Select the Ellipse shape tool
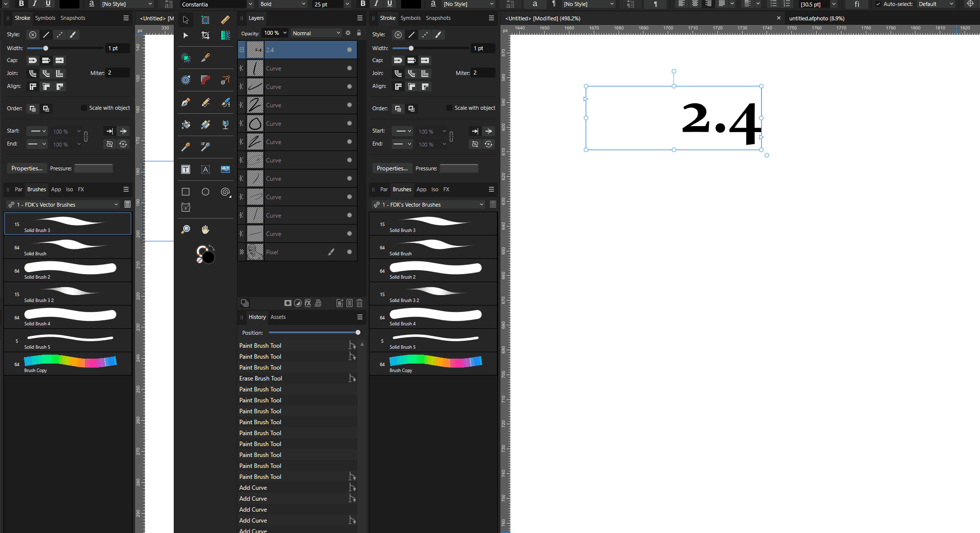This screenshot has width=980, height=533. pyautogui.click(x=206, y=192)
